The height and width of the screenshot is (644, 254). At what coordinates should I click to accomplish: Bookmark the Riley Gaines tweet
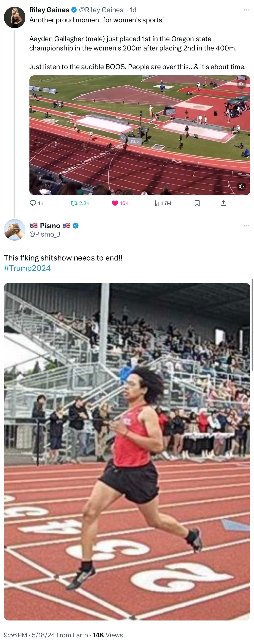[197, 203]
